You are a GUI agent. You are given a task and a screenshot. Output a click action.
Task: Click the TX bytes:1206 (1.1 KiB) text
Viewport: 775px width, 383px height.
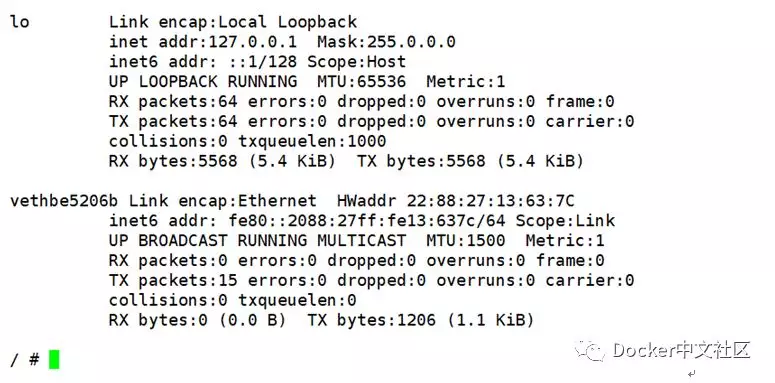click(x=421, y=320)
